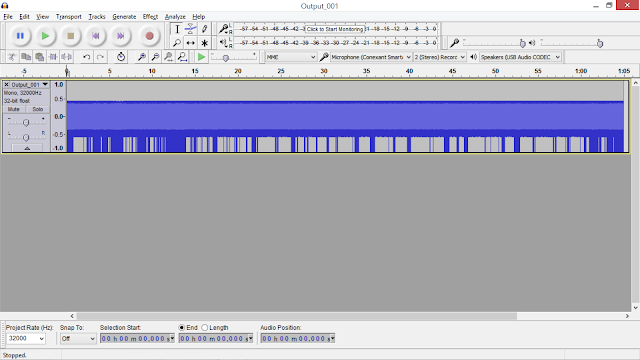Open the Help menu
Viewport: 640px width, 360px height.
pos(198,17)
